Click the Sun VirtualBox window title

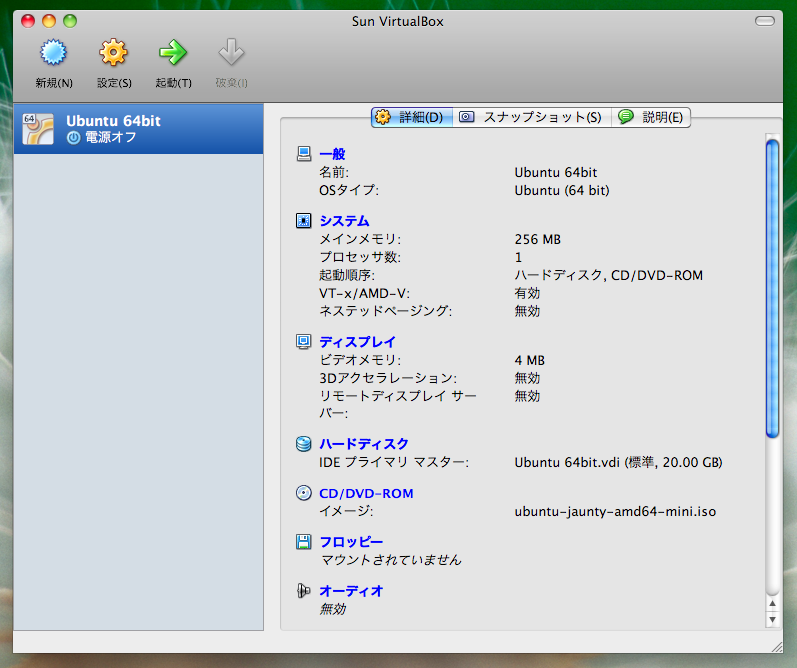point(397,21)
